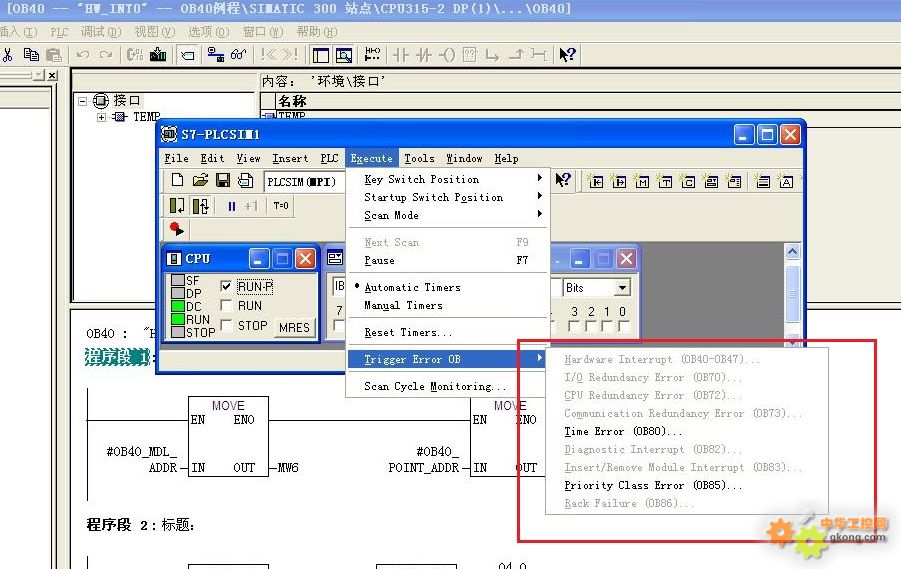Insert an empty box element

click(470, 55)
